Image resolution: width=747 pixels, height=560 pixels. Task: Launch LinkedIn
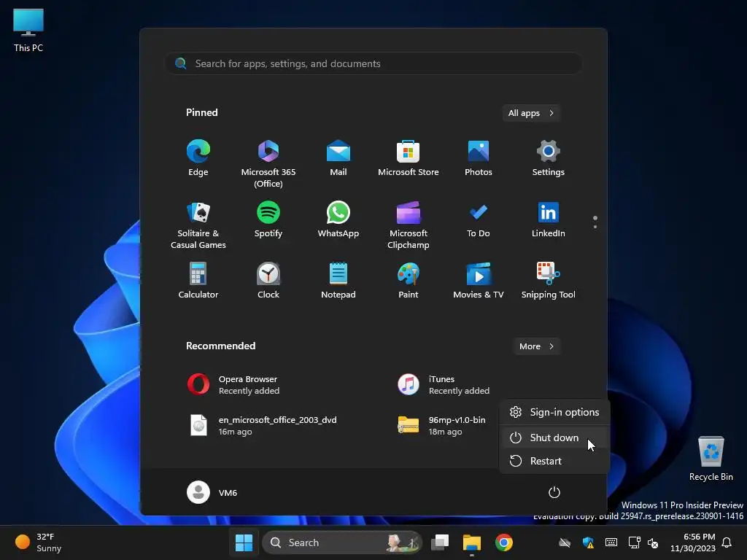[x=549, y=219]
